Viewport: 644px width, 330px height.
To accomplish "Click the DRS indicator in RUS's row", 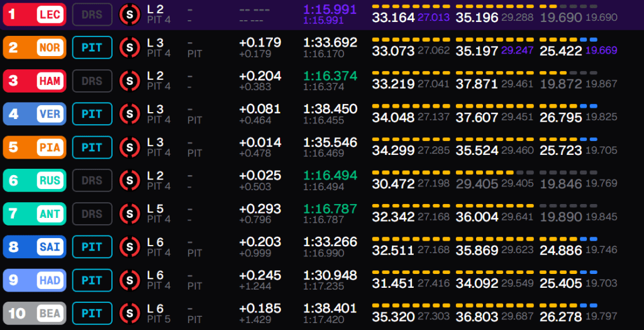I will click(92, 180).
